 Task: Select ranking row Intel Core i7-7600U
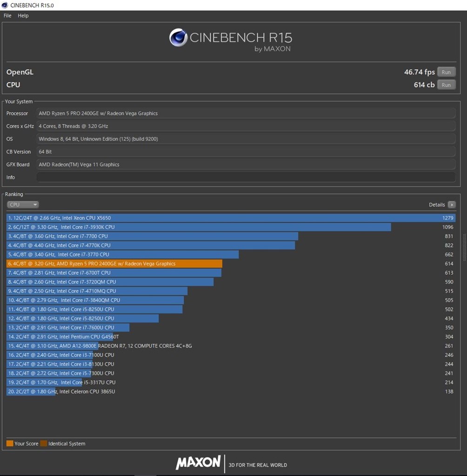click(x=231, y=328)
